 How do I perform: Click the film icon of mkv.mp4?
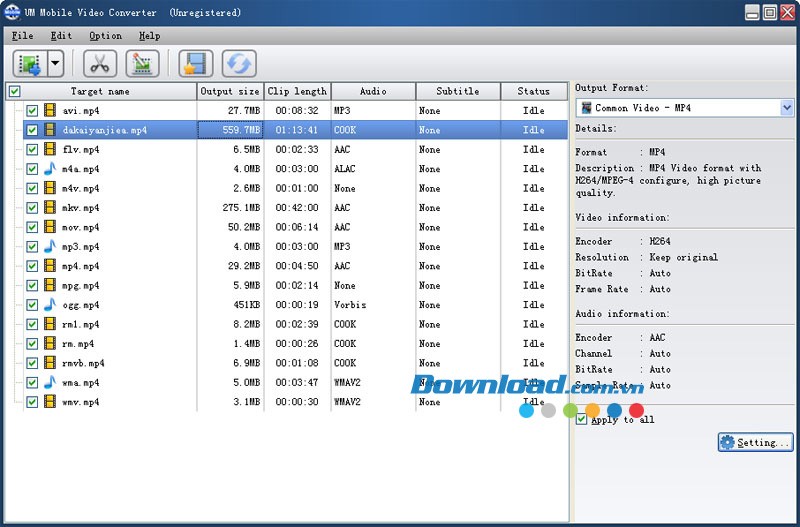[50, 207]
